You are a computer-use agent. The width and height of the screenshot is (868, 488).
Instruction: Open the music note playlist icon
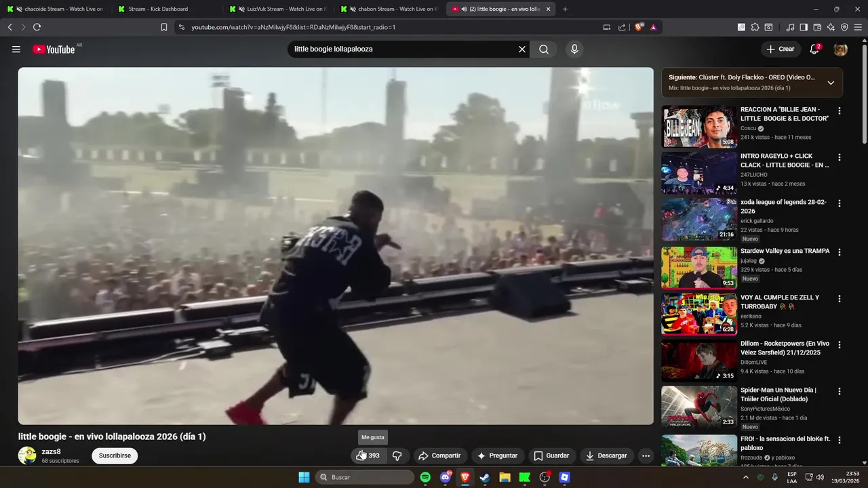click(790, 27)
